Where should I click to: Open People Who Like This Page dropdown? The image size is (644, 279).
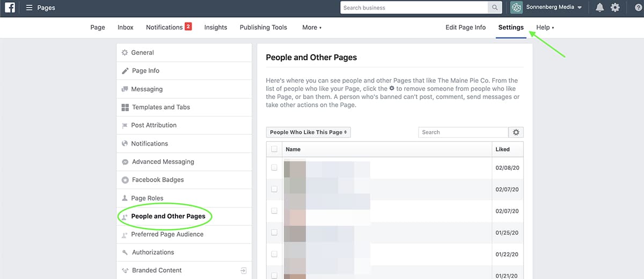[x=309, y=132]
